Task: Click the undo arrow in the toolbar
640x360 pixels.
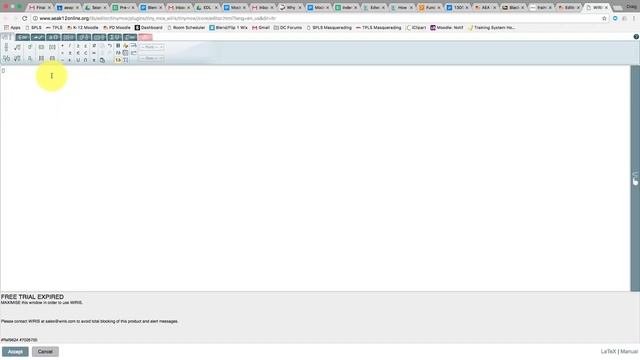Action: tap(110, 46)
